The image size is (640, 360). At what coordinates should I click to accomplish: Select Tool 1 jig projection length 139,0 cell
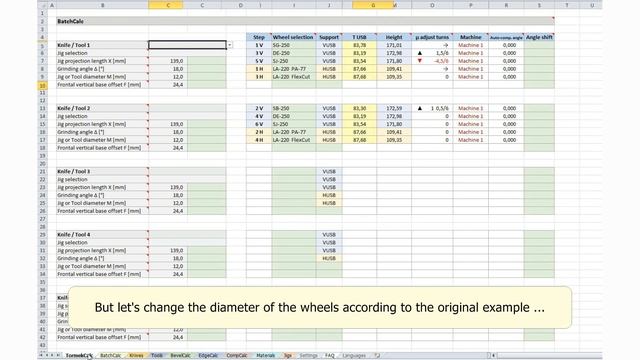[168, 61]
